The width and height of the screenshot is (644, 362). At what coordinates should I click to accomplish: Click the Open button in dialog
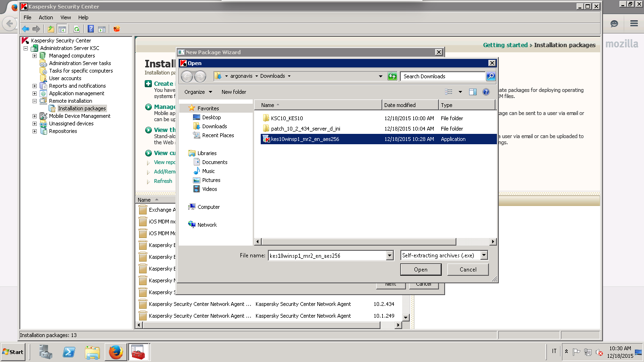click(421, 270)
